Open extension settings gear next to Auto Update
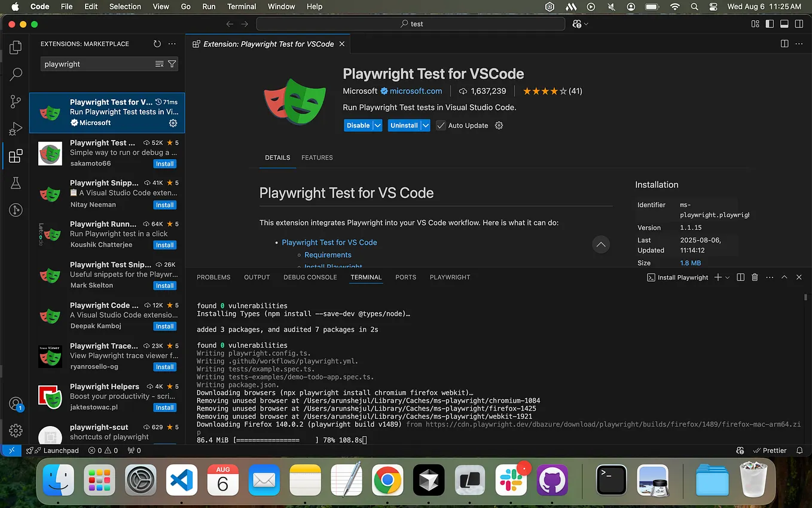The height and width of the screenshot is (508, 812). point(499,126)
